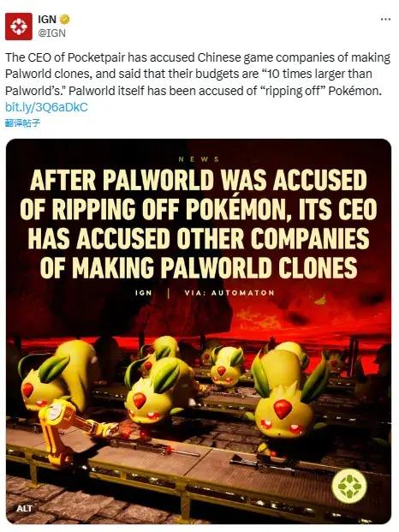
Task: Click the rightmost large yellow creature
Action: coord(289,395)
